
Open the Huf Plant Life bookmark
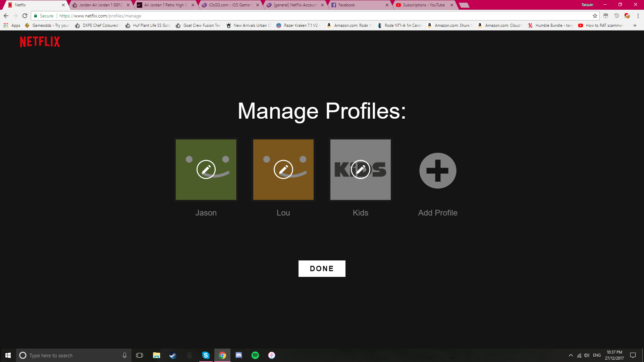pos(148,25)
